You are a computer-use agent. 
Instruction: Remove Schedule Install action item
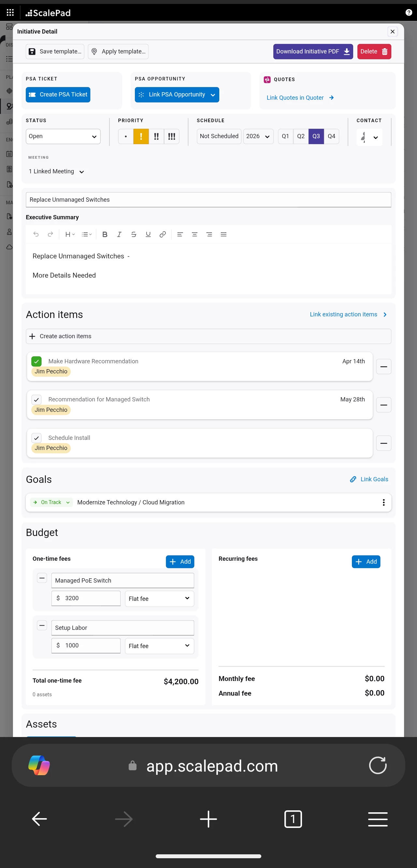383,443
